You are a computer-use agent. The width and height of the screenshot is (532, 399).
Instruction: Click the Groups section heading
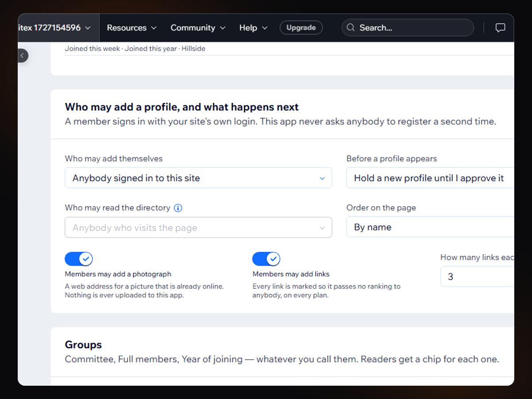coord(83,344)
